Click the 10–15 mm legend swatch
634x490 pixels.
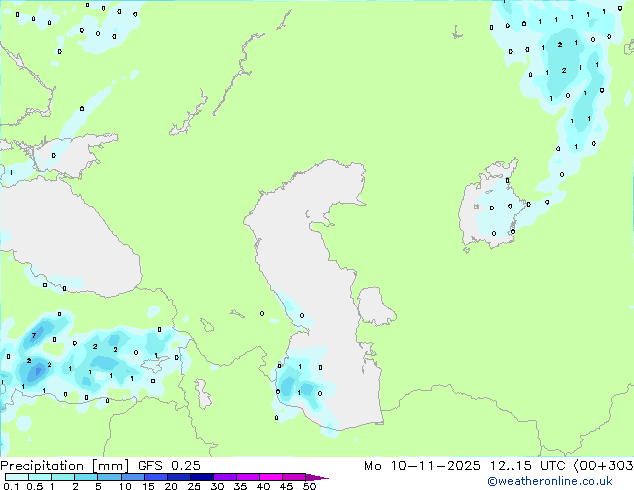133,477
